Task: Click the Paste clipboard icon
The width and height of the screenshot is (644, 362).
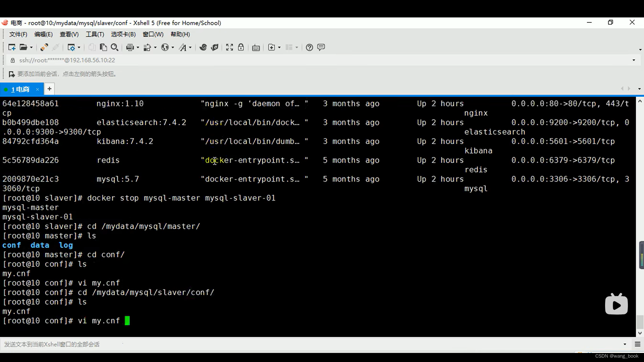Action: tap(103, 47)
